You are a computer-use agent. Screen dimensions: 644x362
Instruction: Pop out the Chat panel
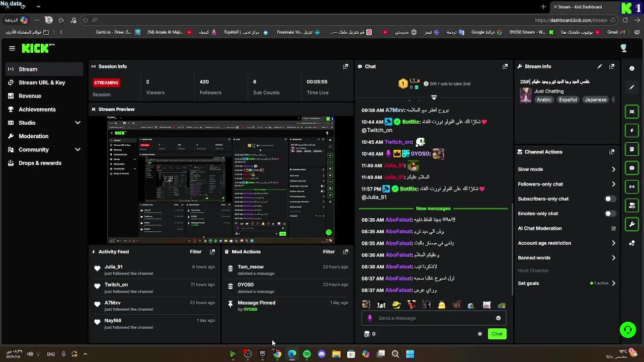click(x=505, y=66)
